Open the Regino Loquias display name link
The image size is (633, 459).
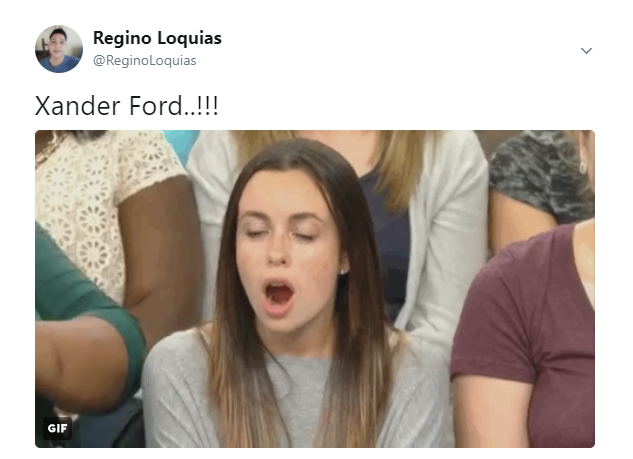click(x=157, y=38)
